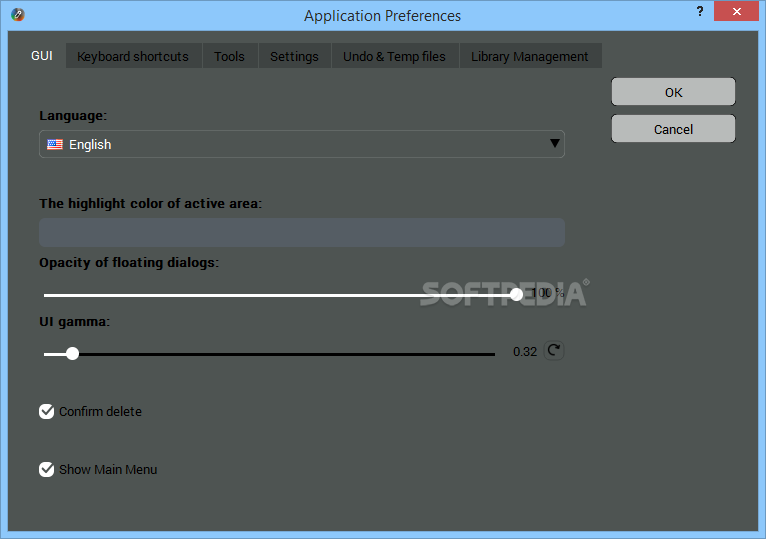Click the UI gamma reset arrow icon

[x=553, y=350]
